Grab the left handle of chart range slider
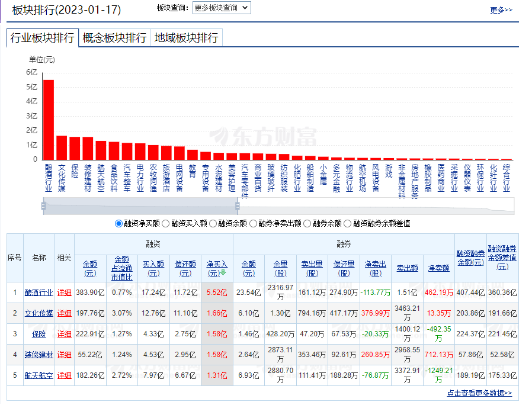This screenshot has width=532, height=405. [x=44, y=205]
